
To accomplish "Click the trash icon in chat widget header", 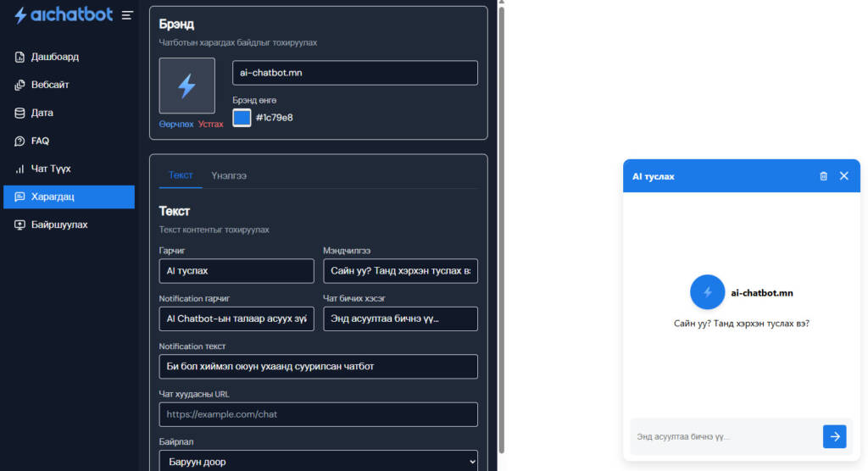I will [823, 176].
